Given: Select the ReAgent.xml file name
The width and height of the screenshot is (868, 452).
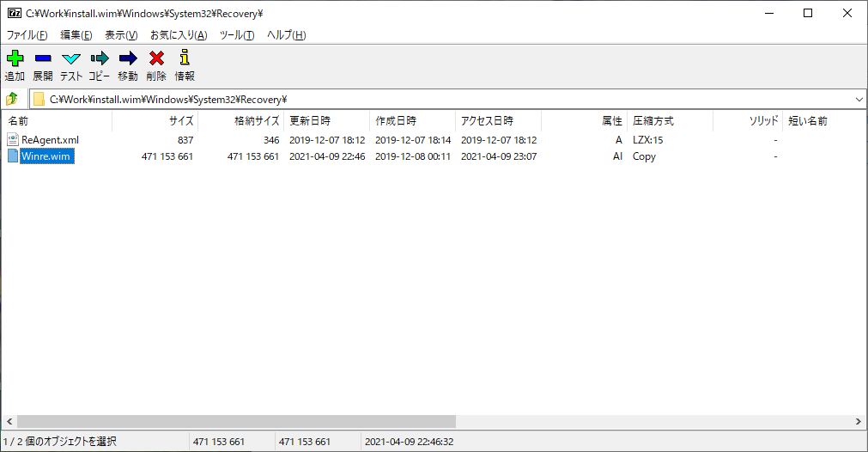Looking at the screenshot, I should 51,140.
